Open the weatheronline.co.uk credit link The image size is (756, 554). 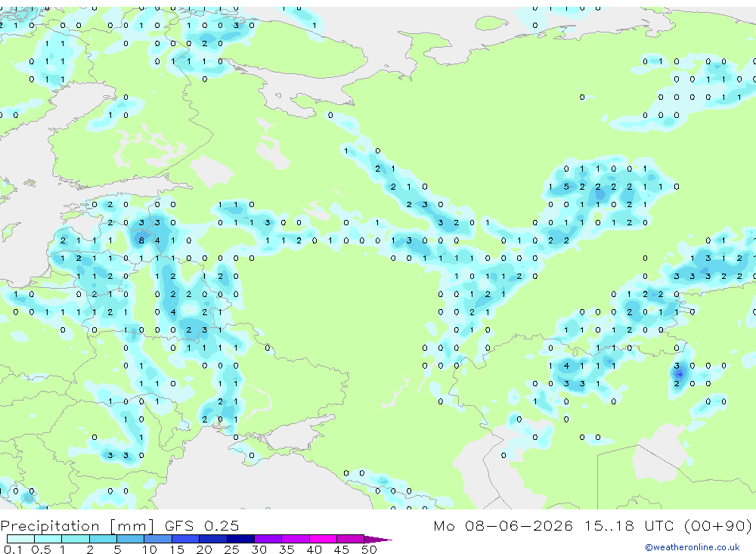click(692, 547)
